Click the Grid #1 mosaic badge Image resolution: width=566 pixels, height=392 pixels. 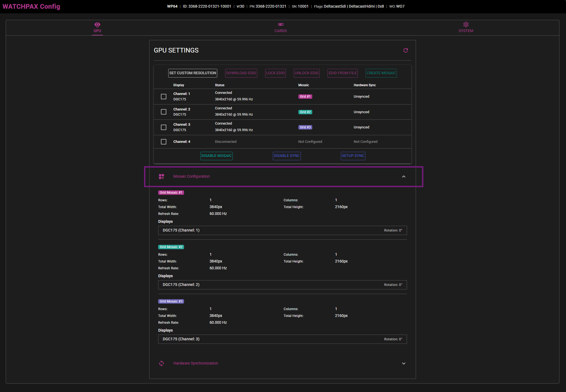click(305, 97)
